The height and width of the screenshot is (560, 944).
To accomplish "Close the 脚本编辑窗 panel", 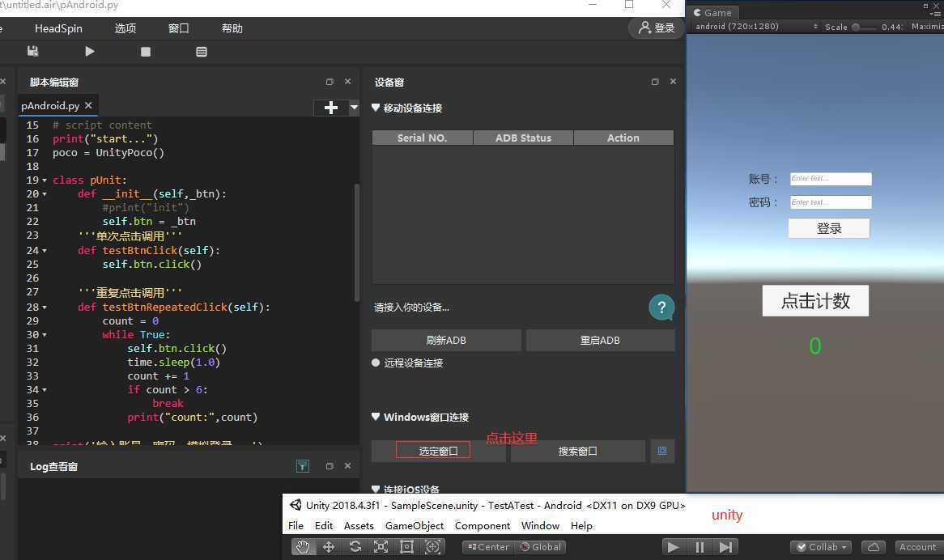I will point(347,81).
